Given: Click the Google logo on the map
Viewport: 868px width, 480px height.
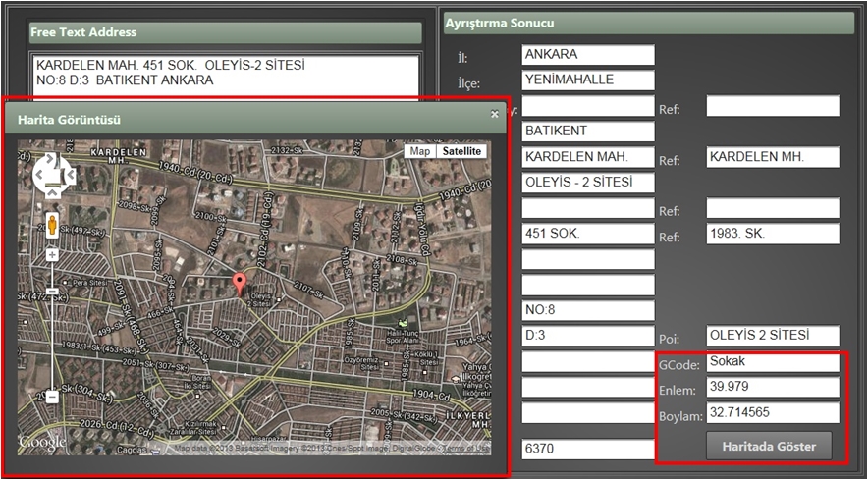Looking at the screenshot, I should pos(42,444).
